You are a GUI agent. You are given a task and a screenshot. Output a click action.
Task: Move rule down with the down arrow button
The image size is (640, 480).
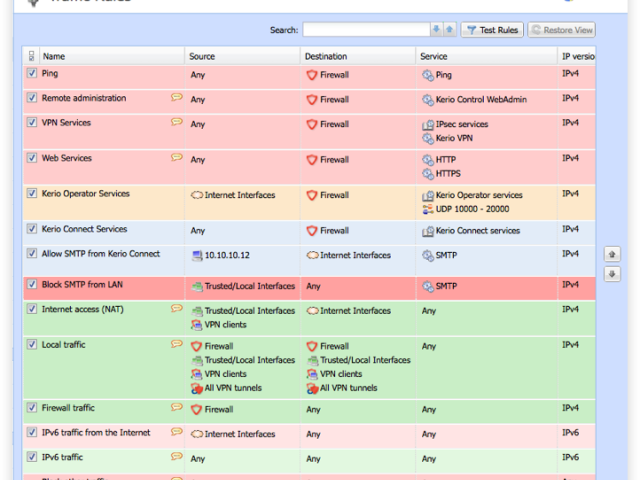[612, 274]
